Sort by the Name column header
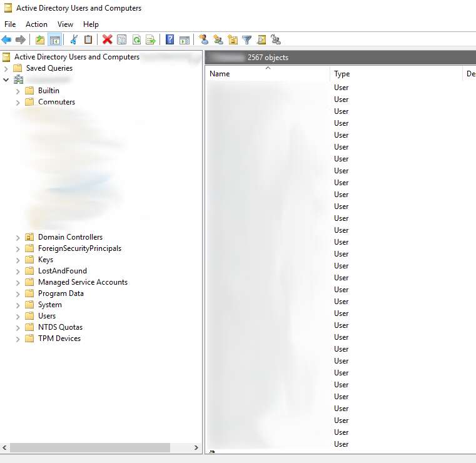476x463 pixels. 268,73
